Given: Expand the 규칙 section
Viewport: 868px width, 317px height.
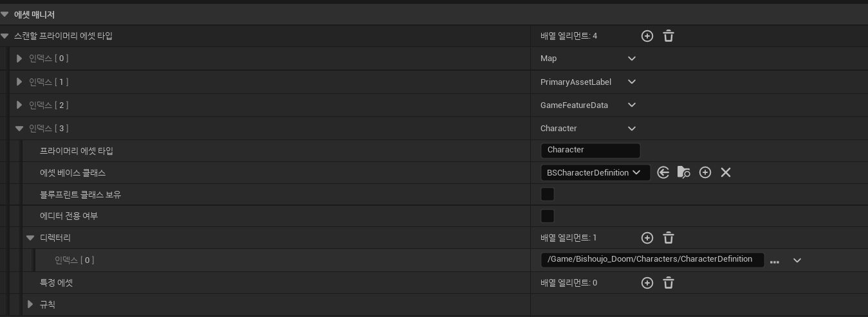Looking at the screenshot, I should click(x=30, y=304).
